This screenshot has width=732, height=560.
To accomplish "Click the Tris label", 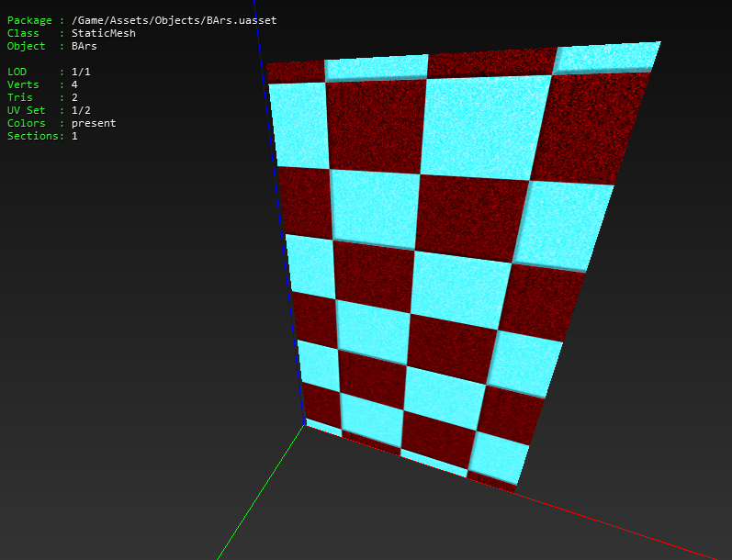I will coord(19,97).
